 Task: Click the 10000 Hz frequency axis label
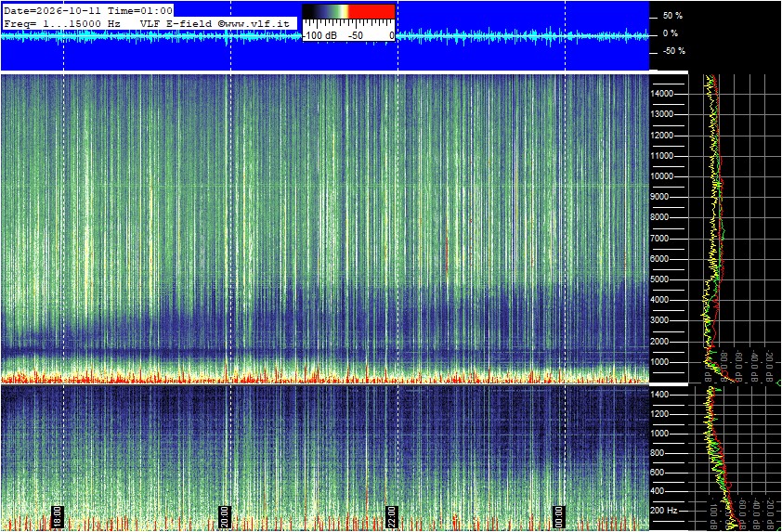coord(662,176)
